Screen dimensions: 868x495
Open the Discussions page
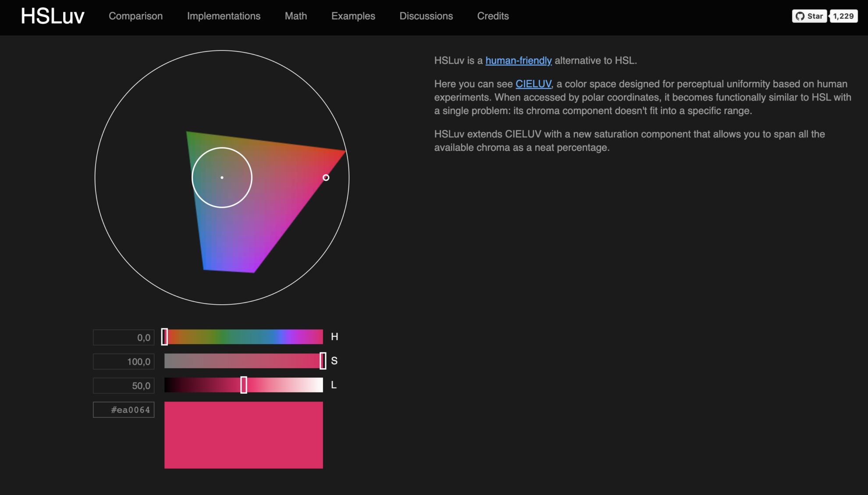point(426,16)
